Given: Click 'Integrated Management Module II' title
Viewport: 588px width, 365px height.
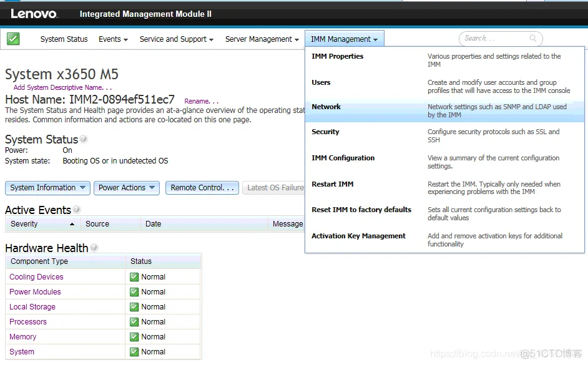Looking at the screenshot, I should click(145, 14).
